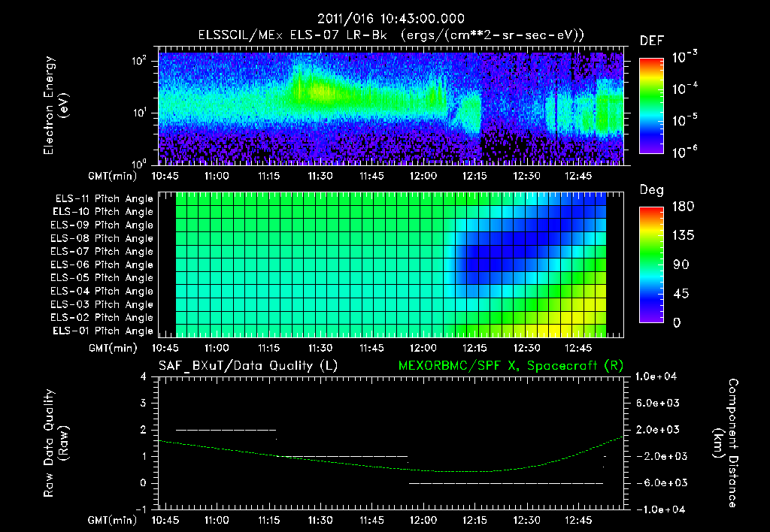
Task: Click the 10^-5 tick on DEF scale
Action: click(x=685, y=119)
